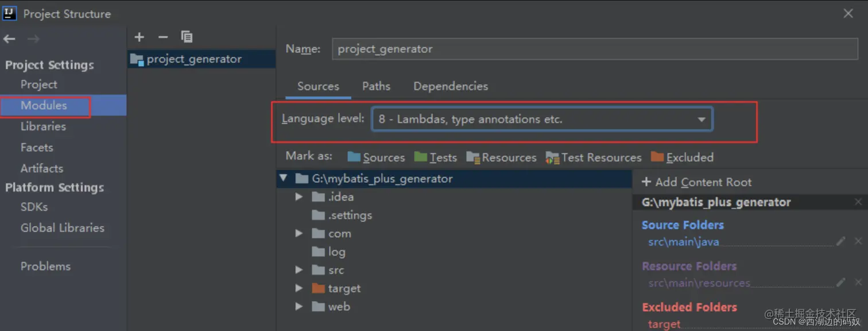Remove the G:\mybatis_plus_generator content root
This screenshot has height=331, width=868.
(858, 202)
